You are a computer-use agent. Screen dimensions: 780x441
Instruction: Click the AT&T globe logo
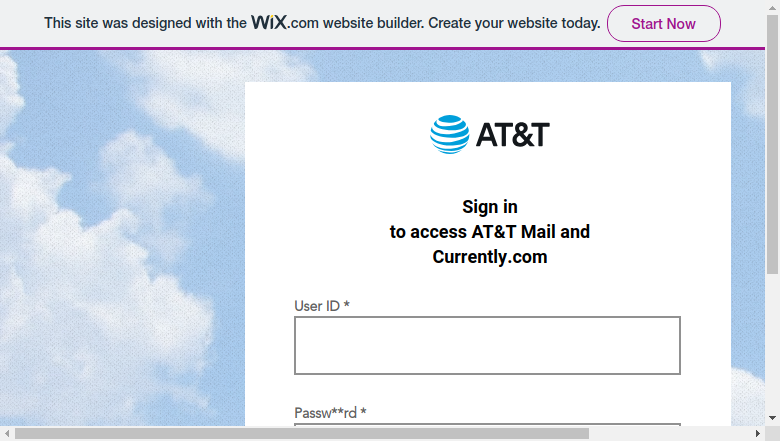pyautogui.click(x=450, y=134)
